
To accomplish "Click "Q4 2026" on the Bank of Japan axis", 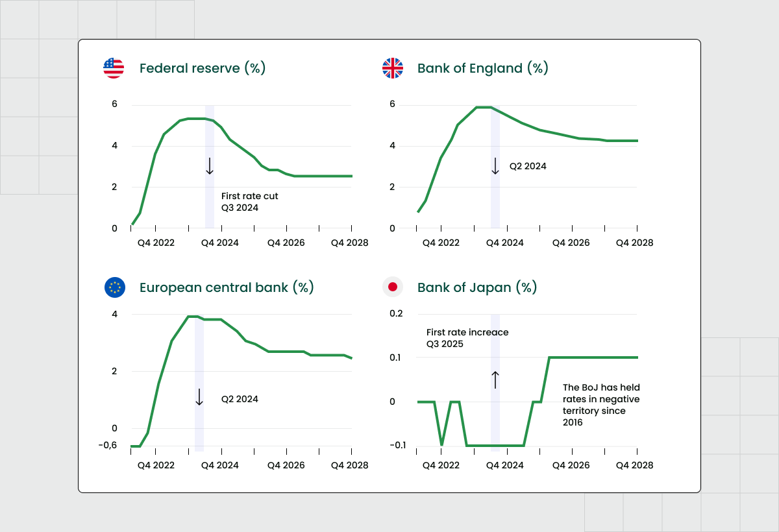I will point(571,465).
